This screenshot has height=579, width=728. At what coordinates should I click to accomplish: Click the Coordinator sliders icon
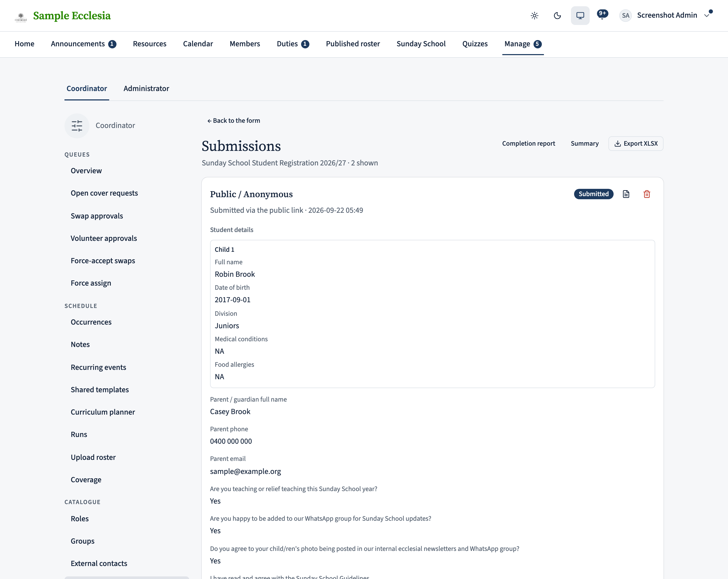pyautogui.click(x=77, y=126)
